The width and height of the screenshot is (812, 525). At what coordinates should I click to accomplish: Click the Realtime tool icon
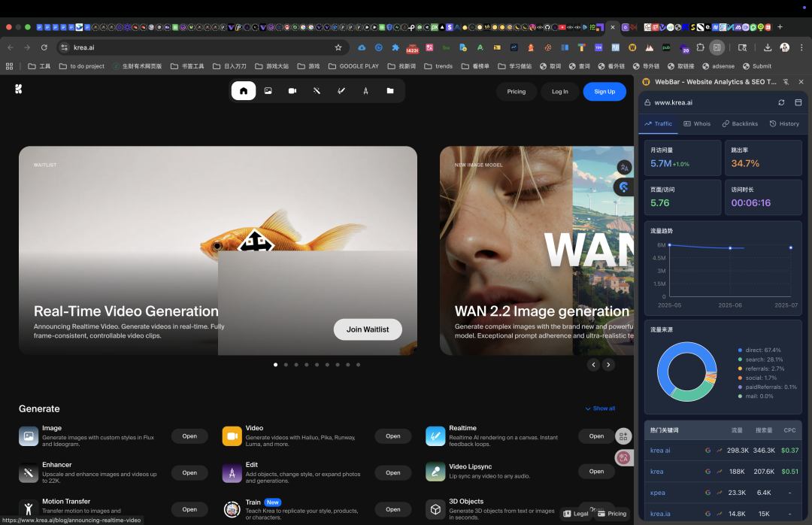coord(435,436)
